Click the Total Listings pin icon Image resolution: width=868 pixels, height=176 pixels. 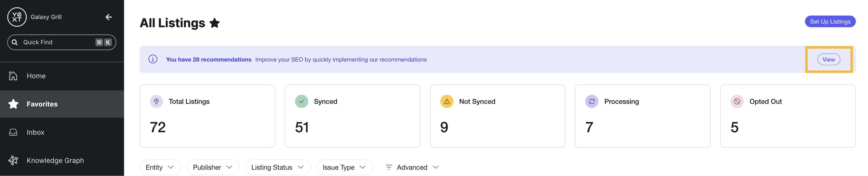156,101
